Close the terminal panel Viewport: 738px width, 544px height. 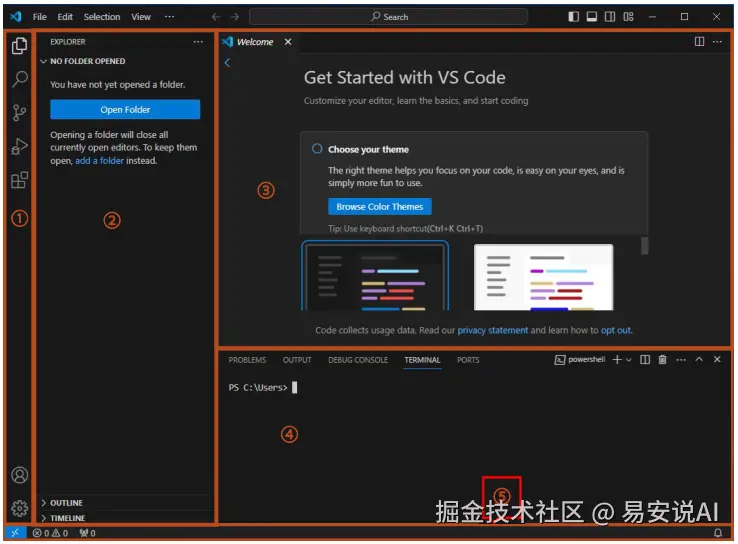(717, 360)
